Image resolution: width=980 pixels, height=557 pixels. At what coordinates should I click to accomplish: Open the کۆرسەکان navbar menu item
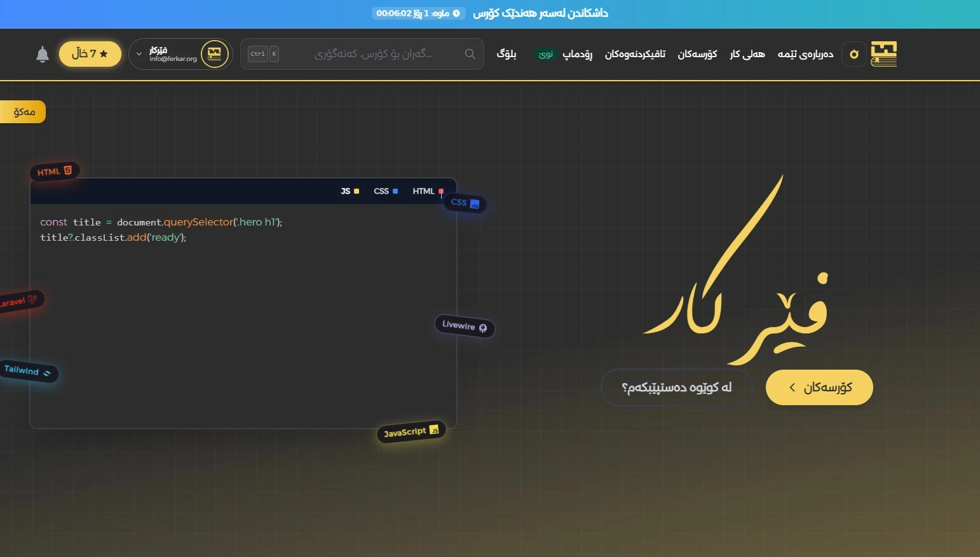697,54
